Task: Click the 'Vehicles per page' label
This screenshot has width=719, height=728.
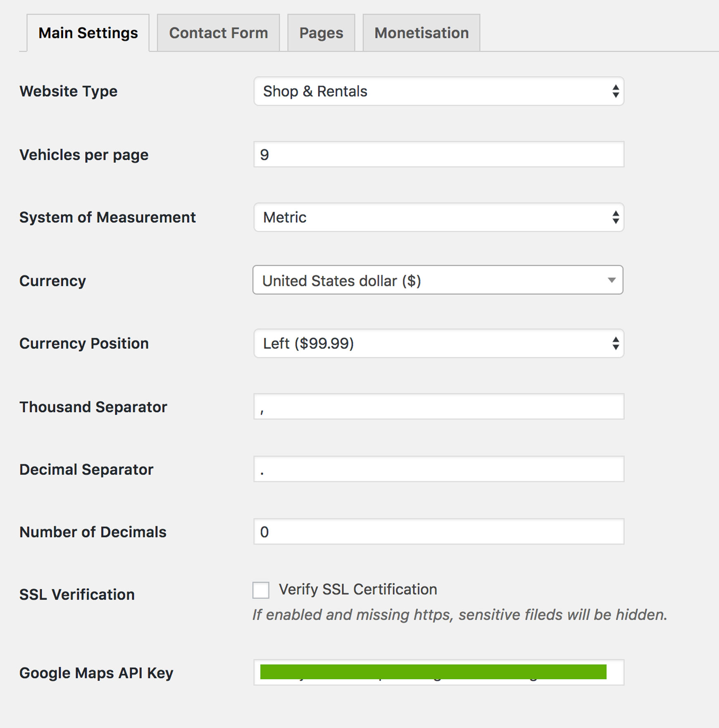Action: pyautogui.click(x=84, y=155)
